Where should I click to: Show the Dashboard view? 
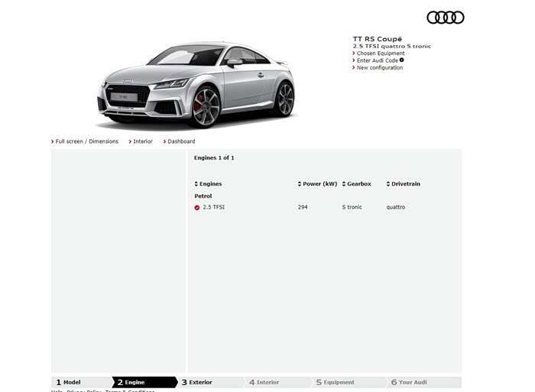pyautogui.click(x=180, y=141)
